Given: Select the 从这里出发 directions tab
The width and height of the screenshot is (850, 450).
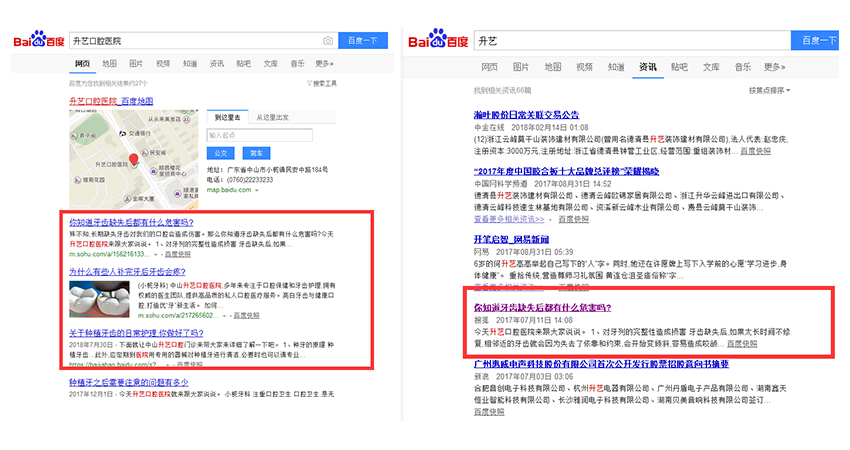Looking at the screenshot, I should [272, 117].
